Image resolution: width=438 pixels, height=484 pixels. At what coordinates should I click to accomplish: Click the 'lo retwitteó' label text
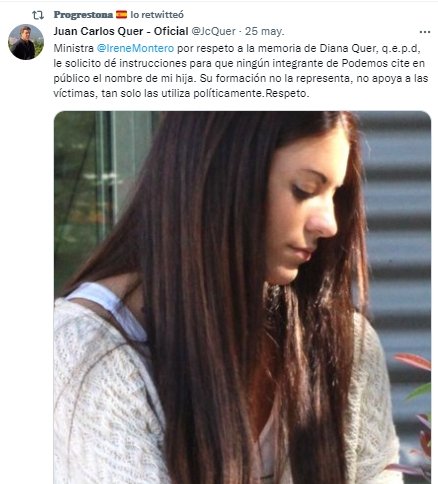[157, 15]
